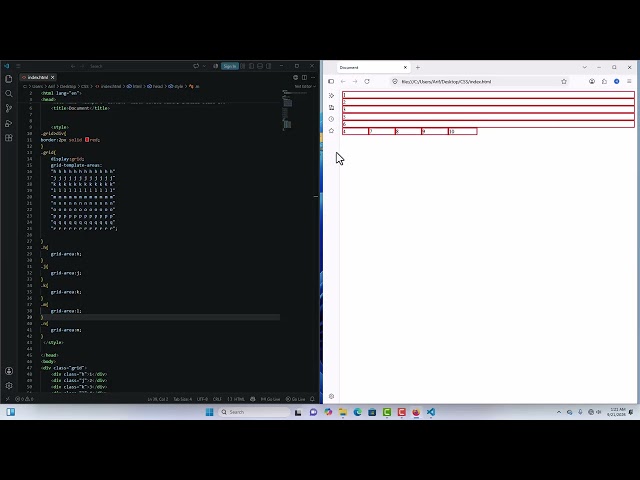Click the CRLF line ending status entry

pos(217,399)
